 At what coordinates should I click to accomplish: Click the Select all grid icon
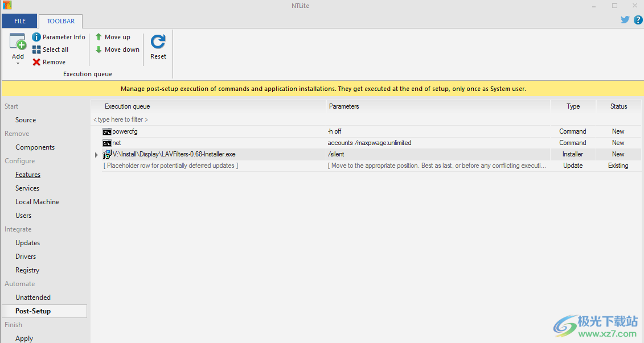(x=36, y=49)
